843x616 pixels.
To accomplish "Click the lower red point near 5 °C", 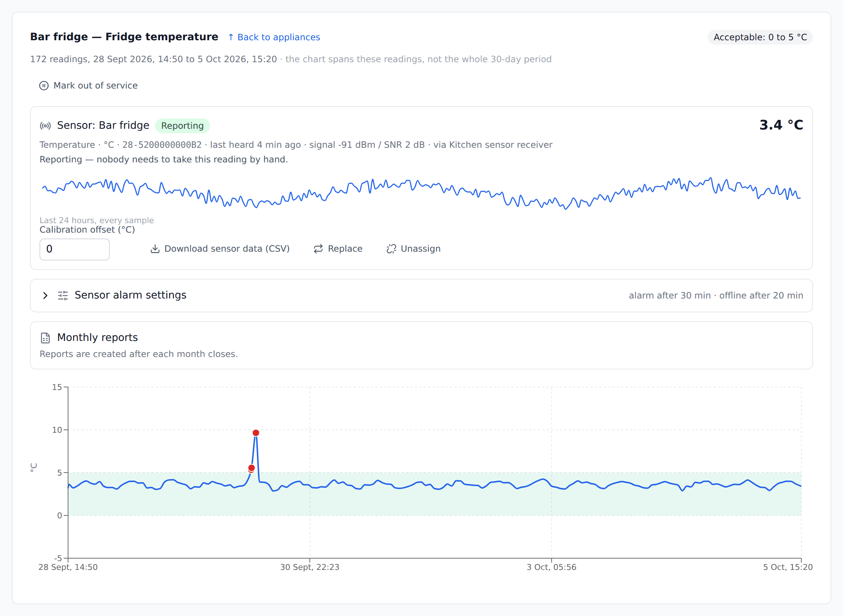I will (251, 468).
